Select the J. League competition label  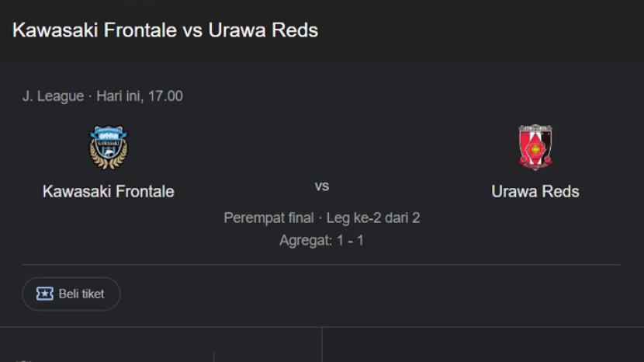53,96
